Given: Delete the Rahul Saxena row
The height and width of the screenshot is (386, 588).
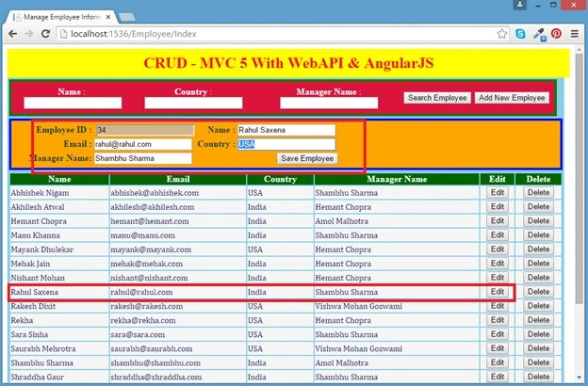Looking at the screenshot, I should 538,292.
